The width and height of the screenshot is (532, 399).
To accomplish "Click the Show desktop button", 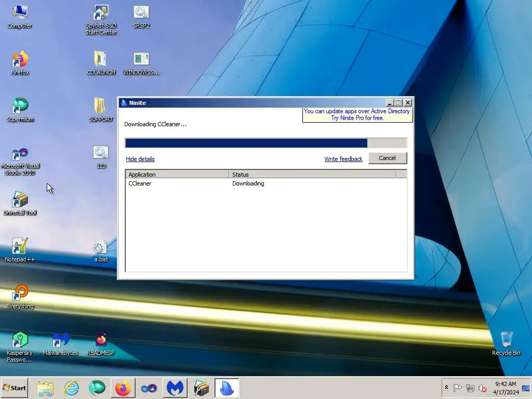I will (527, 388).
